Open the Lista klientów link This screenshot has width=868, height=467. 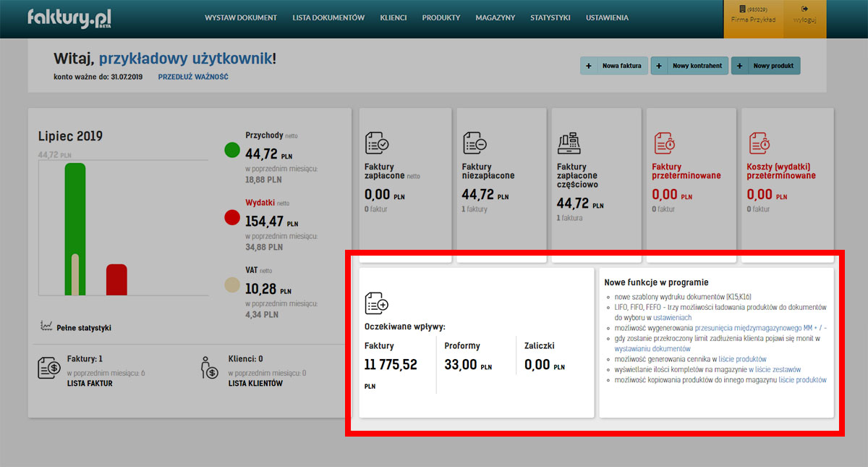click(x=255, y=383)
